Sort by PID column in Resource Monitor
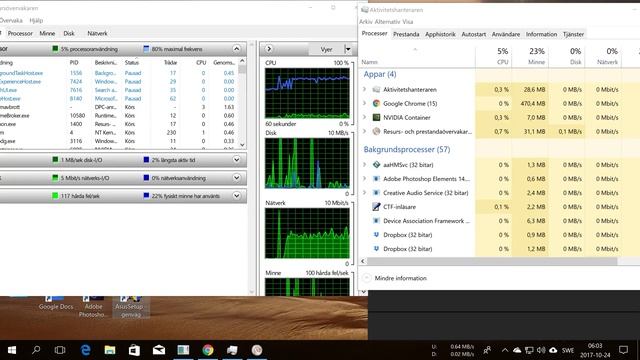 [x=74, y=62]
